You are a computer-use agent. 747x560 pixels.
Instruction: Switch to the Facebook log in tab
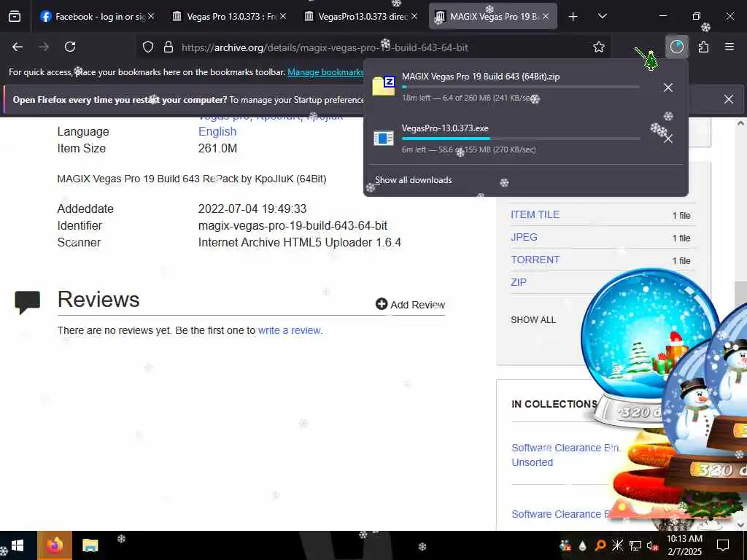pyautogui.click(x=99, y=17)
